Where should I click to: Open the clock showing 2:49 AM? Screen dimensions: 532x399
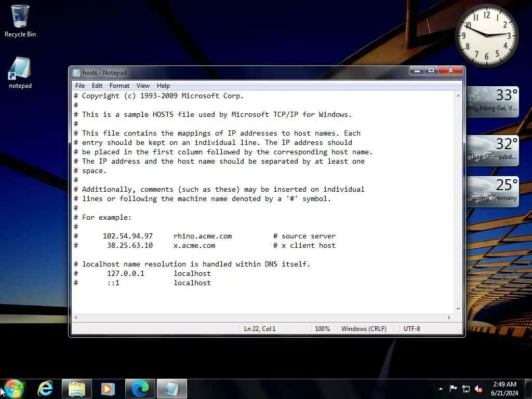505,389
